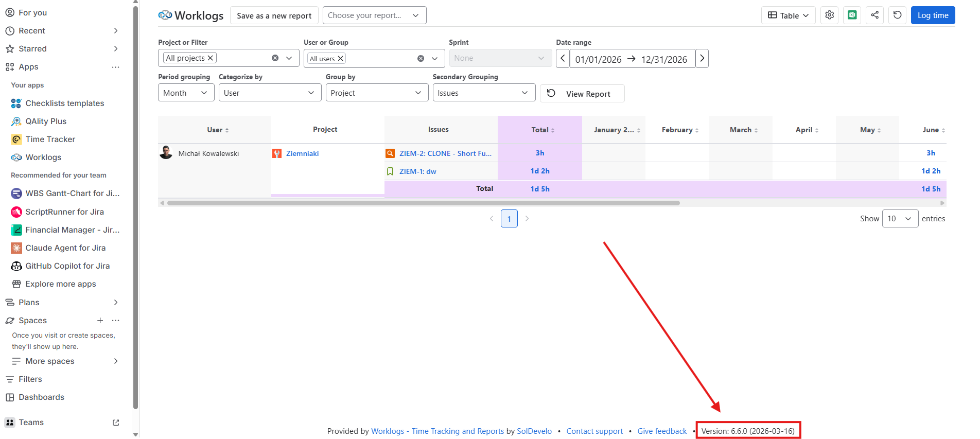Add a new space with the plus icon
980x439 pixels.
[x=100, y=321]
